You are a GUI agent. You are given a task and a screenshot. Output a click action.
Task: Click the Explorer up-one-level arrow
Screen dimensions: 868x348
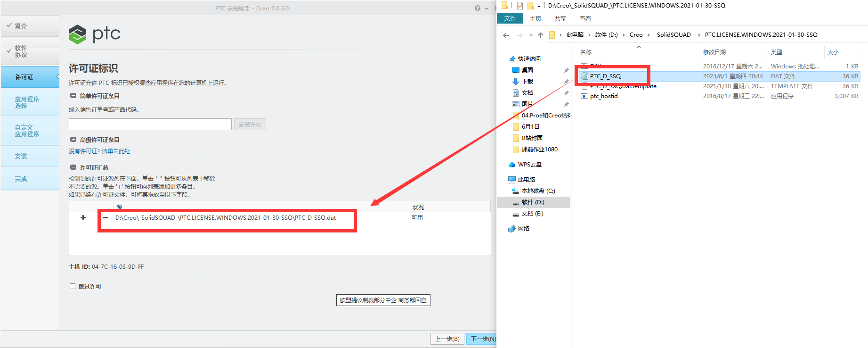pyautogui.click(x=541, y=35)
